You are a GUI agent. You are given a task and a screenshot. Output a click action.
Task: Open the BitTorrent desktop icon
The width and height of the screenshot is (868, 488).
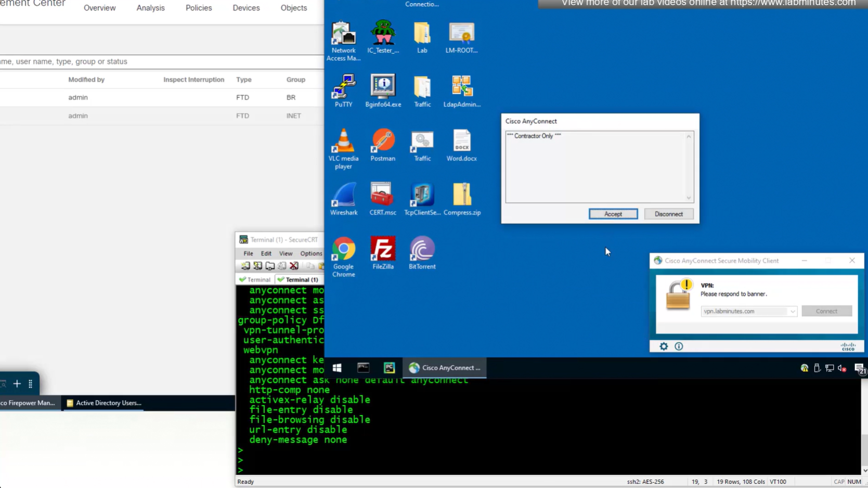(422, 252)
